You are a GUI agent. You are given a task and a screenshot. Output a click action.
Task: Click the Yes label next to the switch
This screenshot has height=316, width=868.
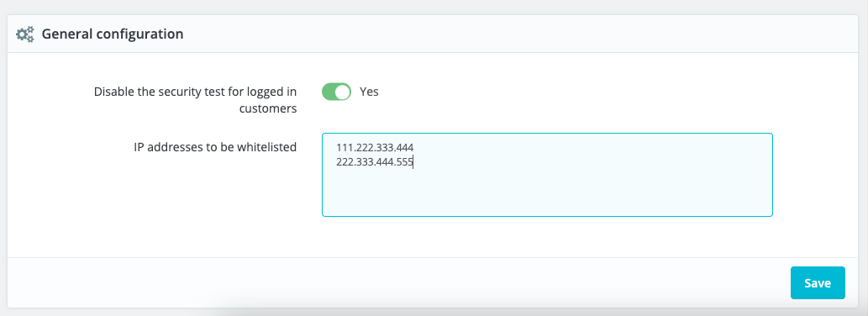[x=369, y=92]
